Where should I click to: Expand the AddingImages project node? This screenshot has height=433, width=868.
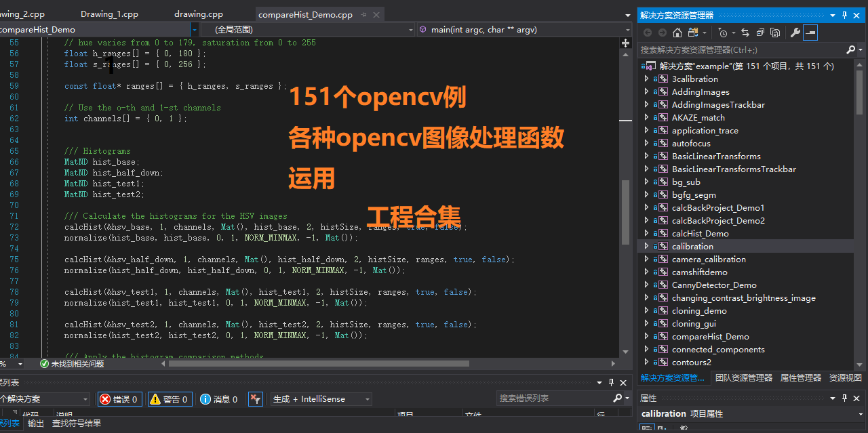tap(646, 92)
